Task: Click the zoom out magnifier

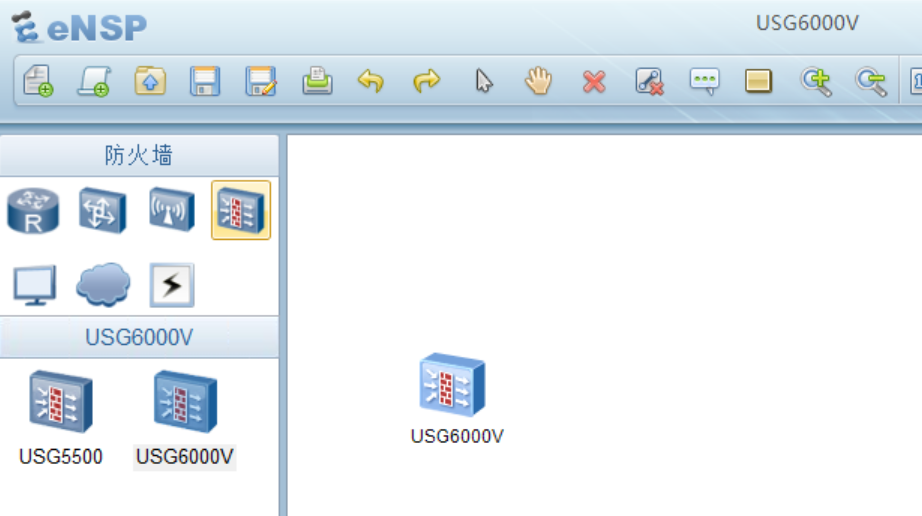Action: (871, 82)
